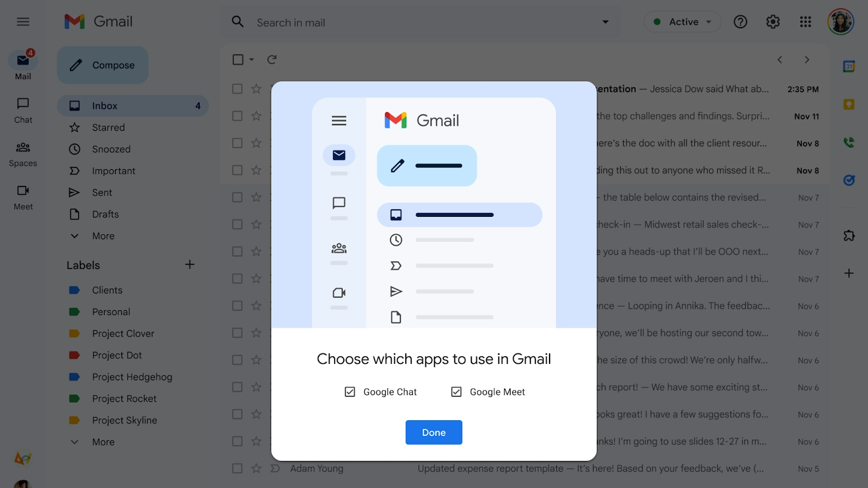Open the Keep side panel icon

point(849,104)
